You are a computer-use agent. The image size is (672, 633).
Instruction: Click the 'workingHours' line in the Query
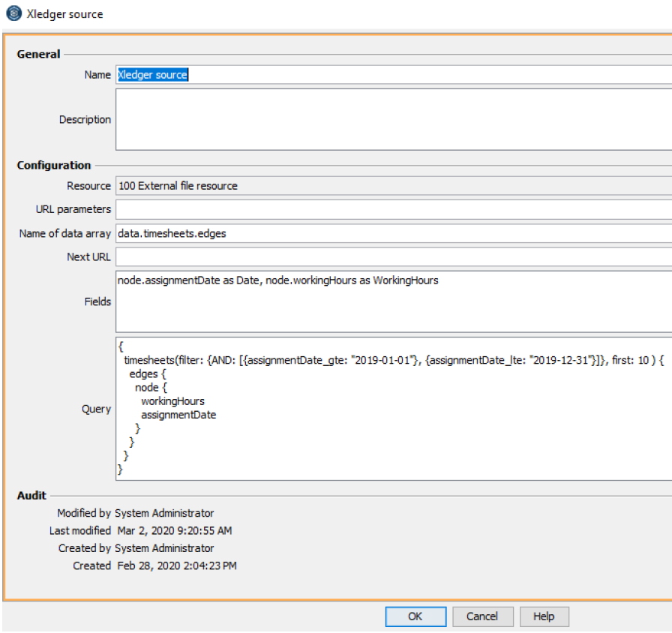[172, 401]
